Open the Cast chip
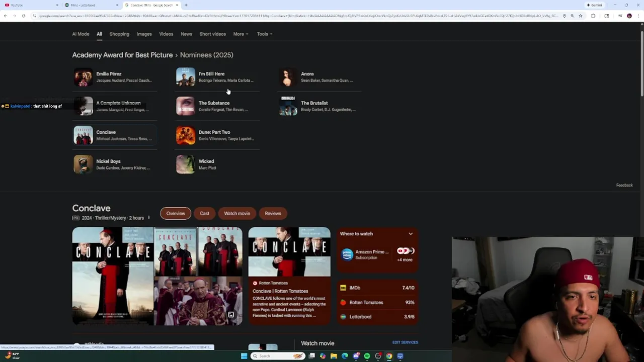 (204, 213)
